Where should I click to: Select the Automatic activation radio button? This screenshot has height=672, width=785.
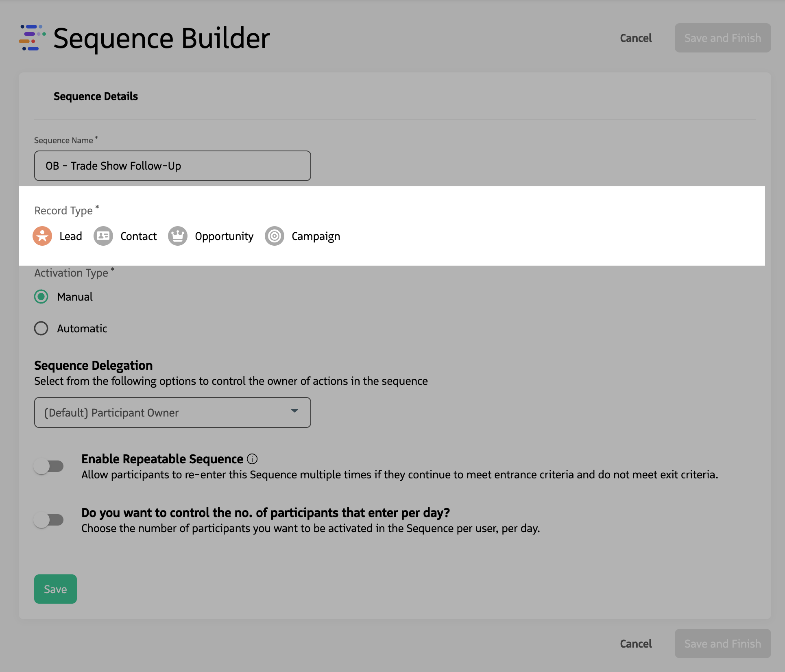[41, 328]
